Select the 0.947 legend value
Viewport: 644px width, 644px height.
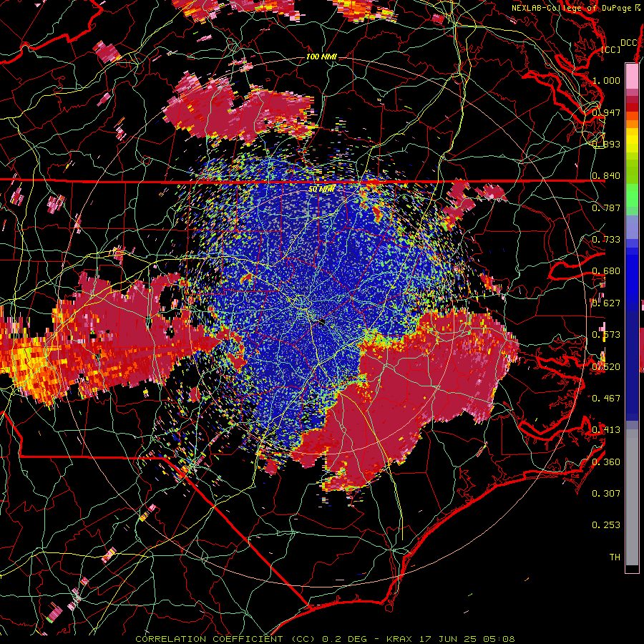pyautogui.click(x=606, y=112)
